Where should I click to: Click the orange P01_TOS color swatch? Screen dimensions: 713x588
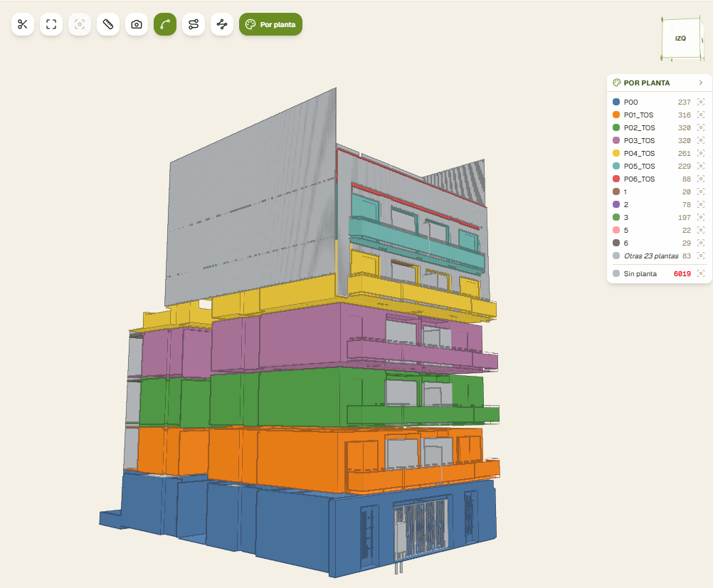[x=616, y=115]
